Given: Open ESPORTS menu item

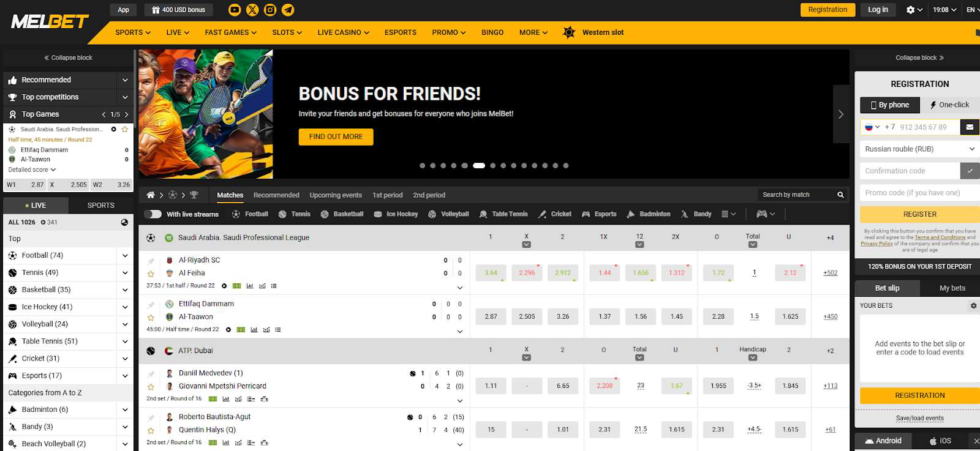Looking at the screenshot, I should coord(401,32).
